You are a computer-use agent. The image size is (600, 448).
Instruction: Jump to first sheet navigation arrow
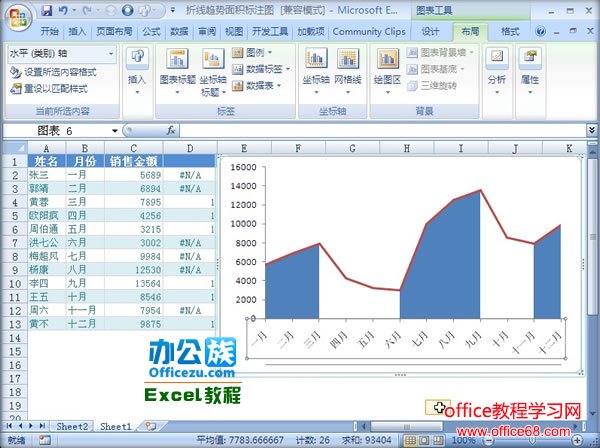tap(10, 426)
